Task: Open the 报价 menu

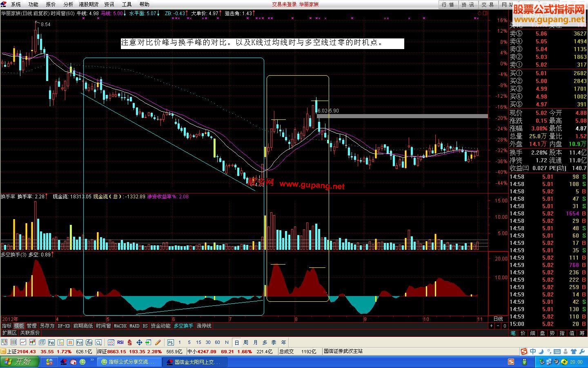Action: [x=51, y=4]
